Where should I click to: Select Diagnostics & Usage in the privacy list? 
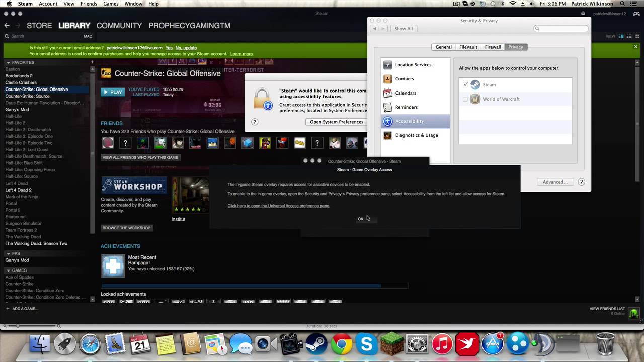(416, 135)
